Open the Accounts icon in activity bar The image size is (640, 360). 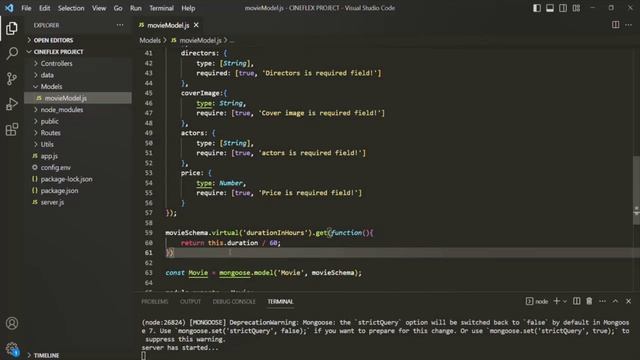click(12, 323)
